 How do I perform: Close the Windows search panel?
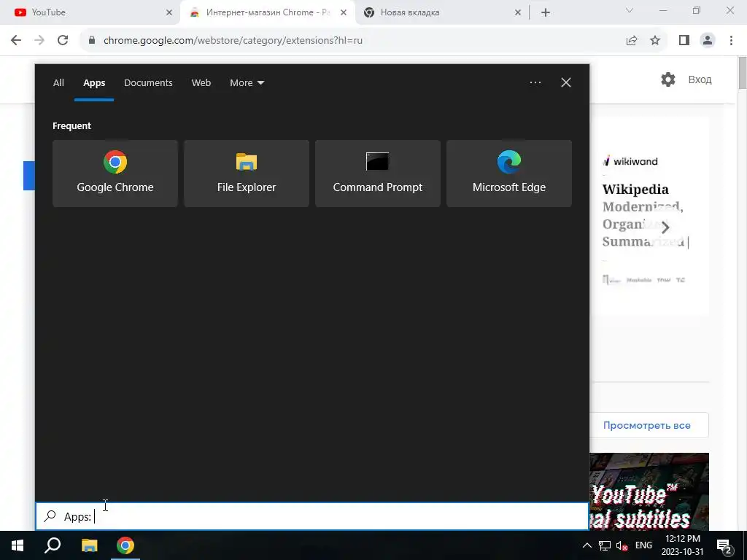click(565, 82)
